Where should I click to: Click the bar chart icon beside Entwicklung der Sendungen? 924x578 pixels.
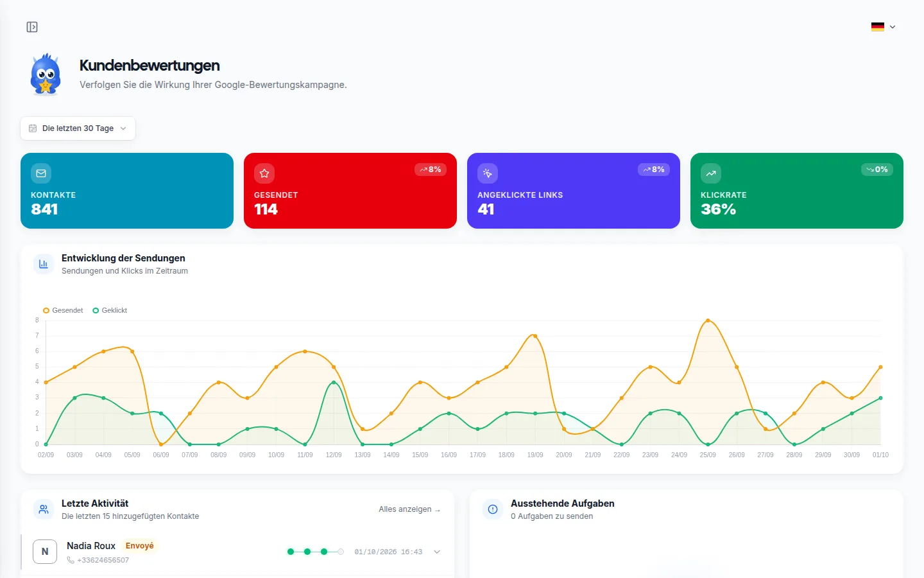pos(44,264)
